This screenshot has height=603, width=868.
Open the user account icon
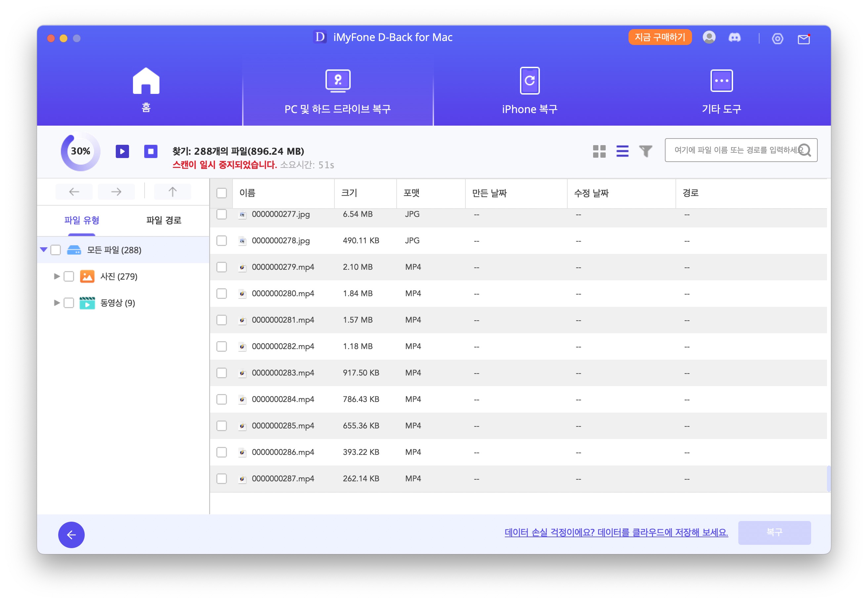point(709,37)
